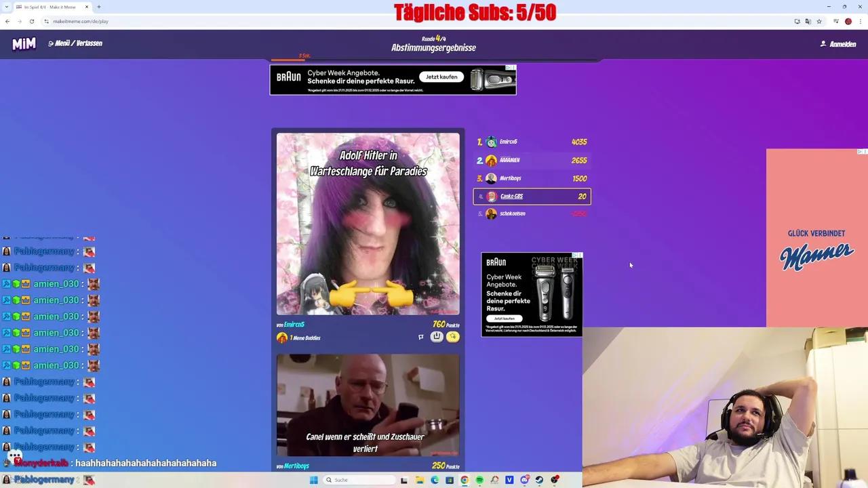The height and width of the screenshot is (488, 868).
Task: Open Chrome's three-dot menu
Action: coord(860,21)
